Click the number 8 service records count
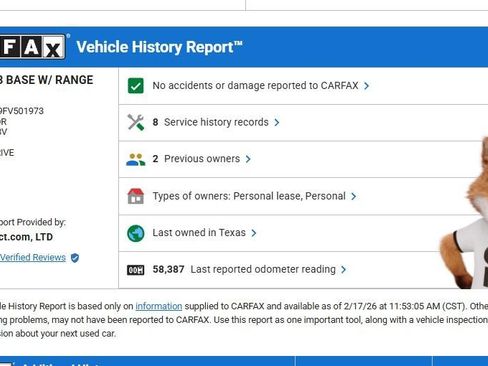The width and height of the screenshot is (488, 366). pos(155,122)
